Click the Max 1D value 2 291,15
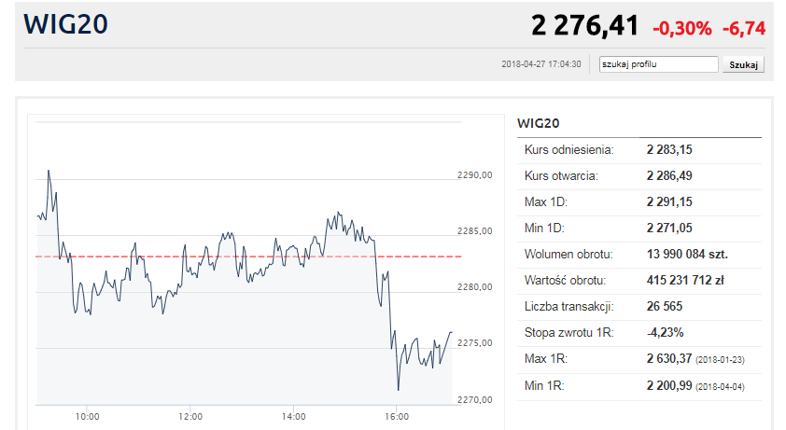786x430 pixels. pyautogui.click(x=669, y=202)
